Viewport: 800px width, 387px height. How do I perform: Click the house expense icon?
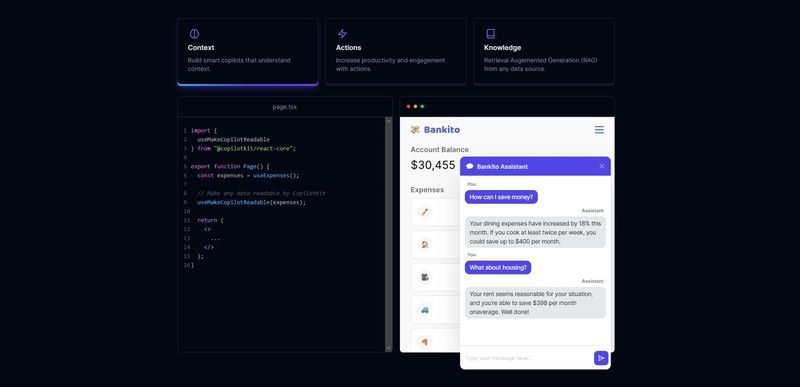pyautogui.click(x=424, y=244)
